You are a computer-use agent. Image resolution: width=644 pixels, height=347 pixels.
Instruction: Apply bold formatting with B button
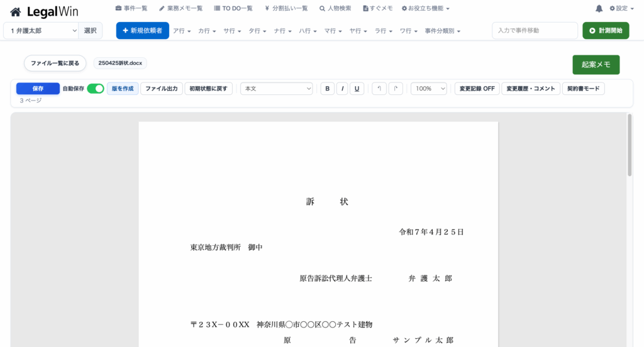pyautogui.click(x=327, y=89)
